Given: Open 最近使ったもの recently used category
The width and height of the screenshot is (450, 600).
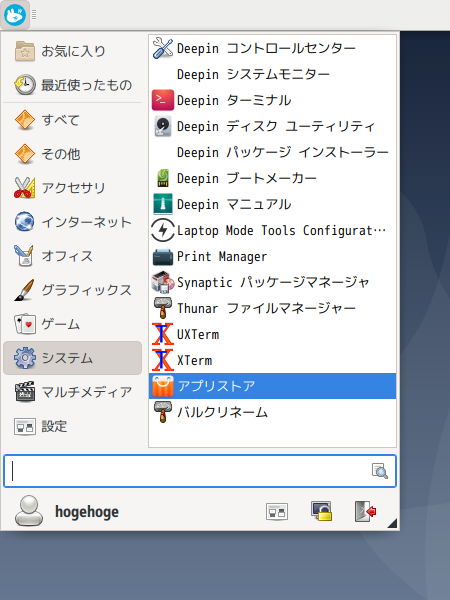Looking at the screenshot, I should point(73,85).
